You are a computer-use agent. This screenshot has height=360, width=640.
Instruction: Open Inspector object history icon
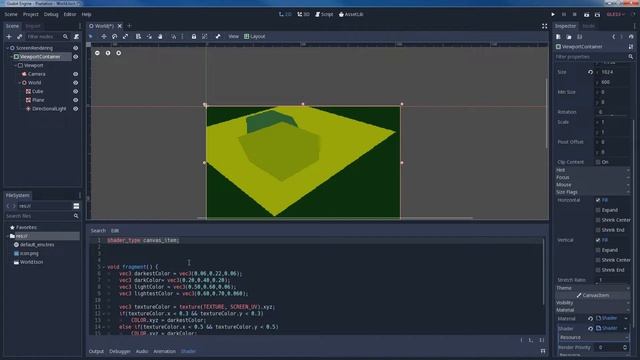(631, 37)
